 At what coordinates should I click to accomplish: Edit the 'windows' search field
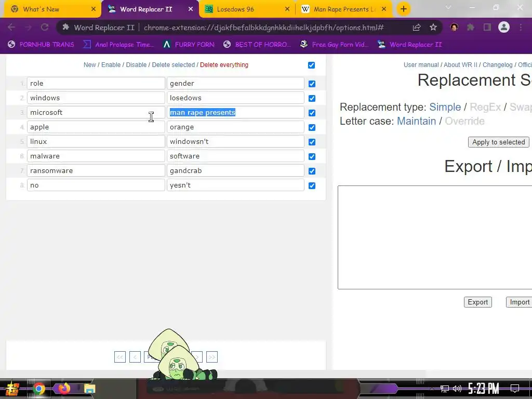[x=96, y=98]
